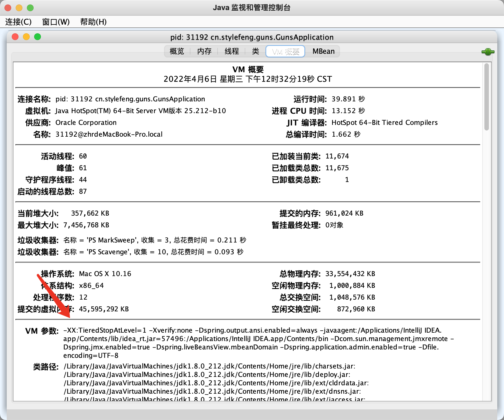Click unloaded classes total value 1
The width and height of the screenshot is (504, 420).
click(347, 180)
